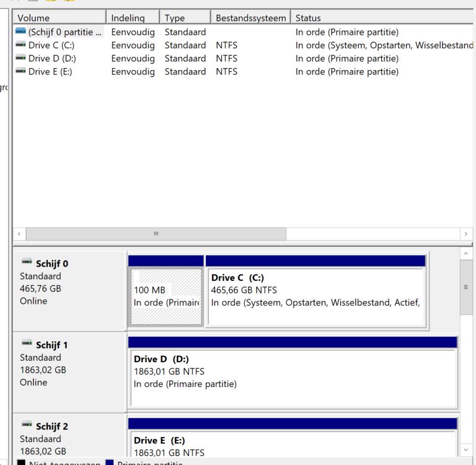This screenshot has height=465, width=476.
Task: Select the Schijf 1 disk icon
Action: [27, 344]
